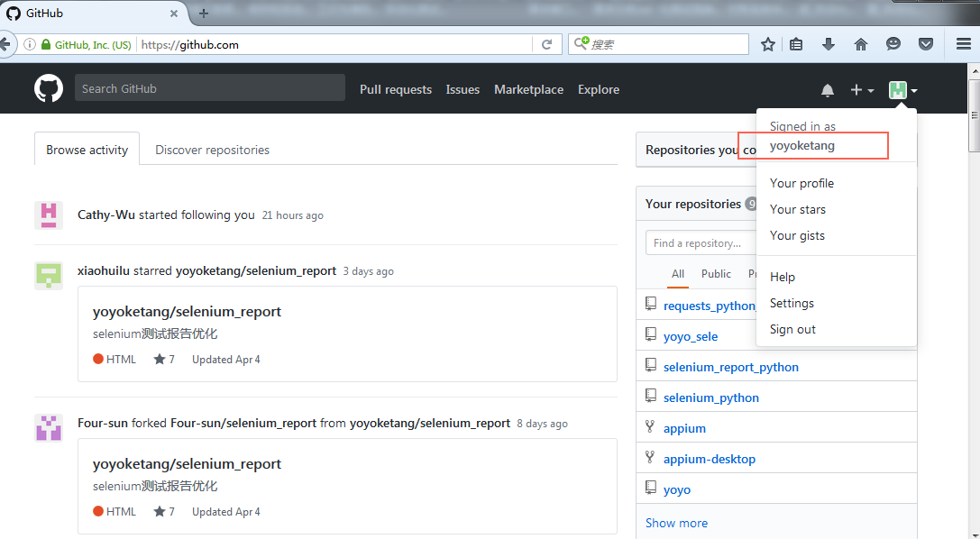
Task: Focus the Search GitHub field
Action: pos(209,88)
